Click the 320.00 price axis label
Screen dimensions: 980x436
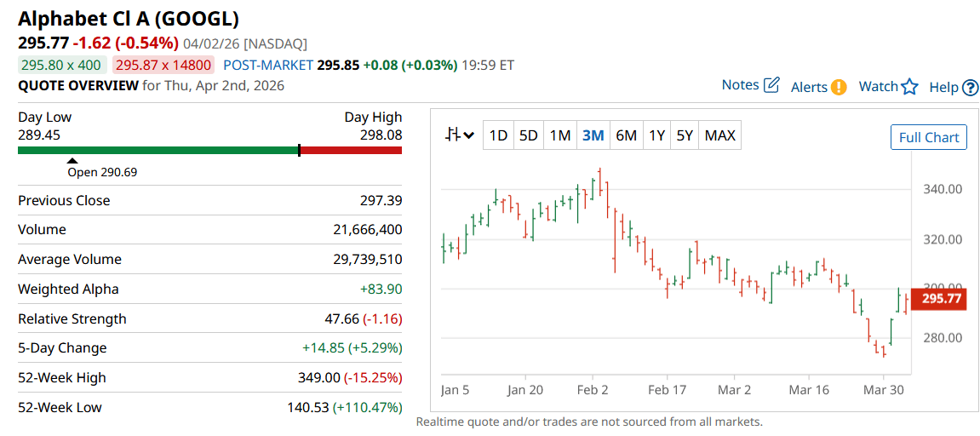click(943, 239)
